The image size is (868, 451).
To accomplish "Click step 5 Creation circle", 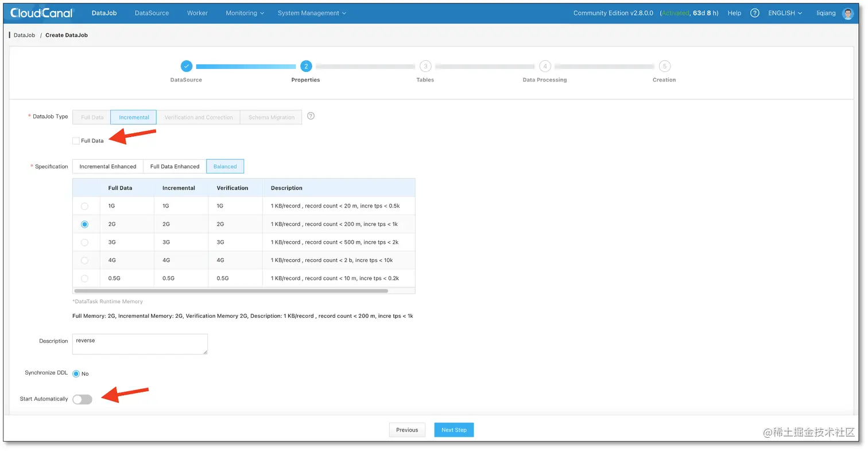I will click(664, 66).
